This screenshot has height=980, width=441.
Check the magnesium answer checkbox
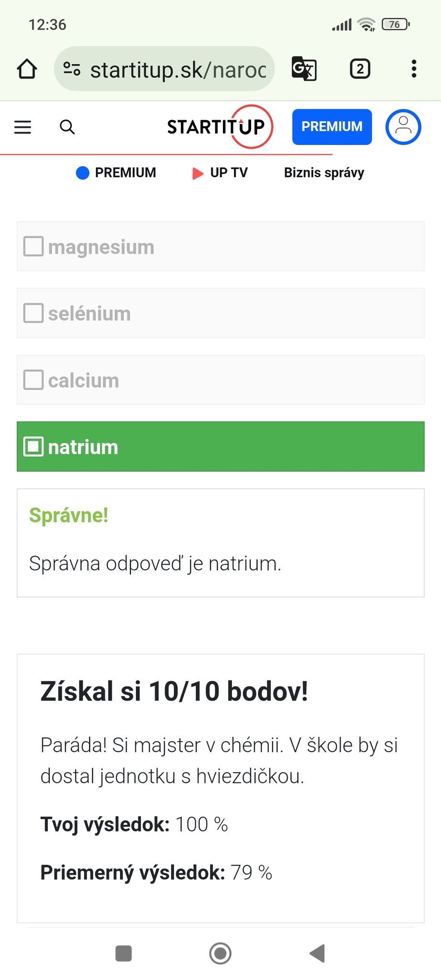click(33, 246)
